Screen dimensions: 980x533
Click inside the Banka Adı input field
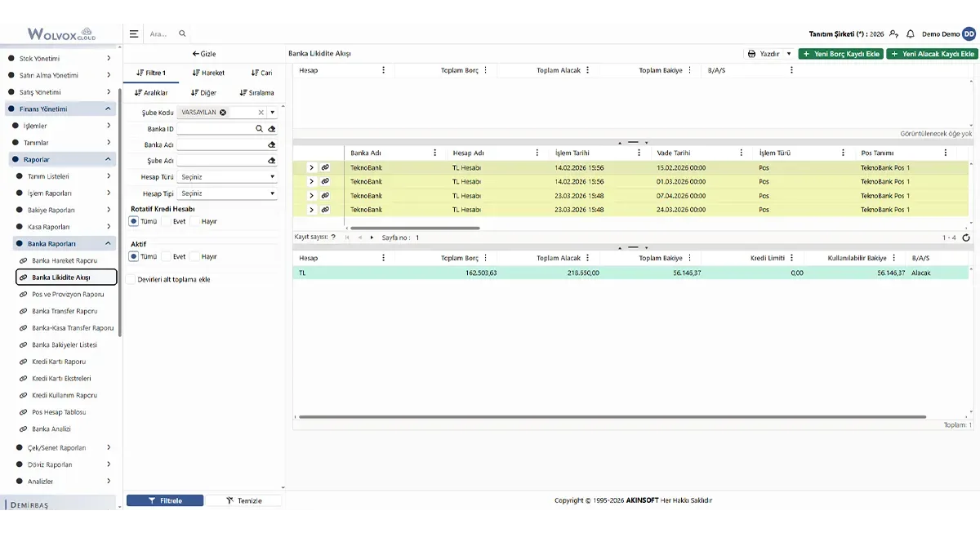coord(220,144)
